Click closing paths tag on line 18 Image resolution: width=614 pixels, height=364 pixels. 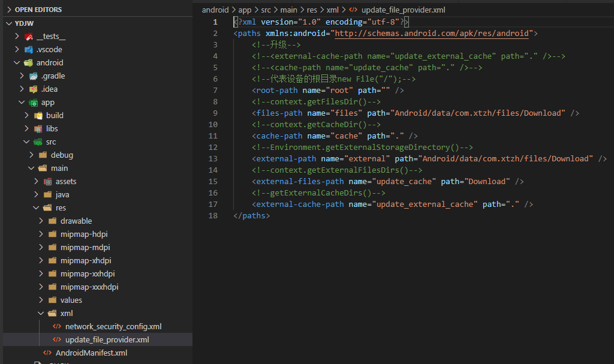(251, 215)
